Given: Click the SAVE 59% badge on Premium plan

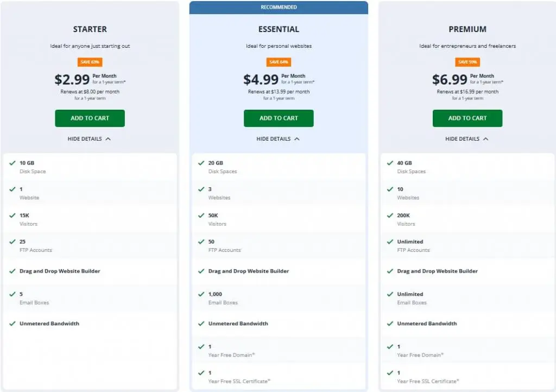Looking at the screenshot, I should coord(467,62).
